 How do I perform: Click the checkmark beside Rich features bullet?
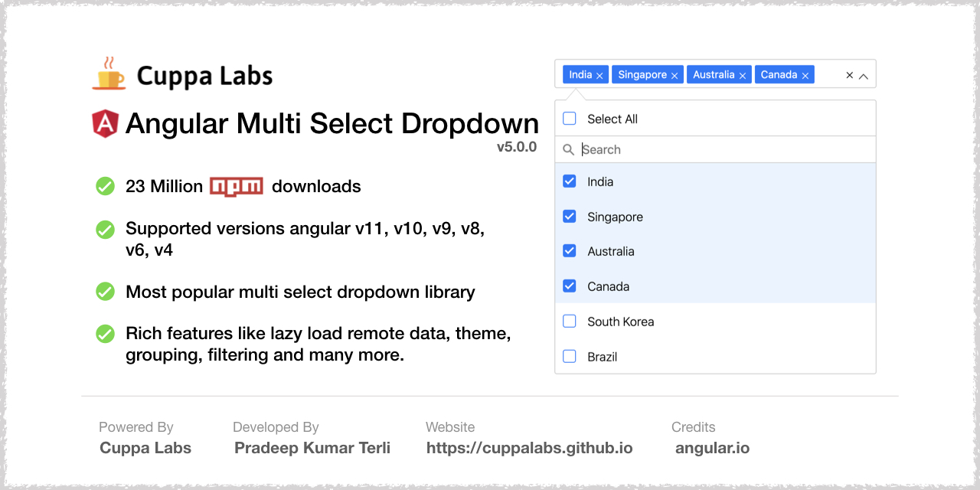coord(105,334)
